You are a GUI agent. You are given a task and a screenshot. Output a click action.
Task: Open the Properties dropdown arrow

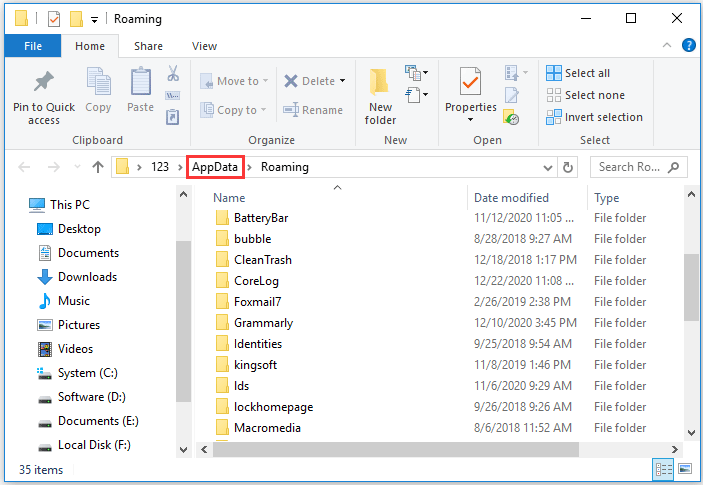coord(470,119)
